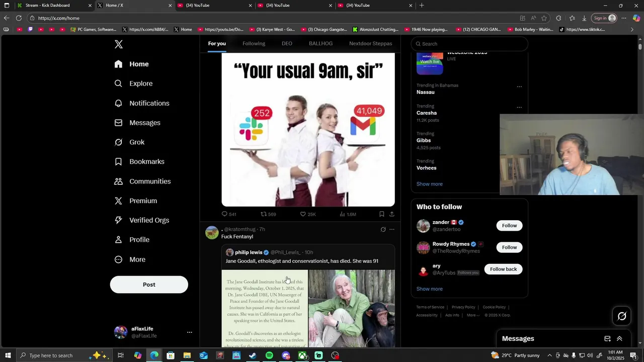The width and height of the screenshot is (644, 362).
Task: Compose new message in Messages drawer
Action: click(607, 339)
